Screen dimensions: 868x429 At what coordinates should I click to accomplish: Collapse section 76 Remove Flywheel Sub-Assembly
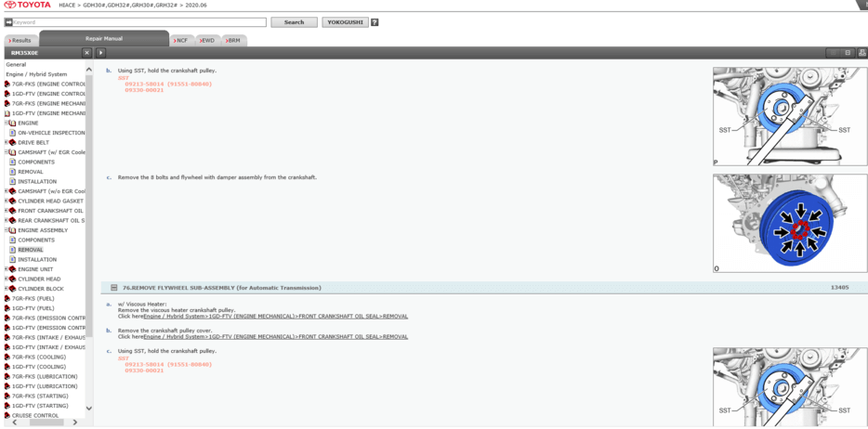[114, 288]
